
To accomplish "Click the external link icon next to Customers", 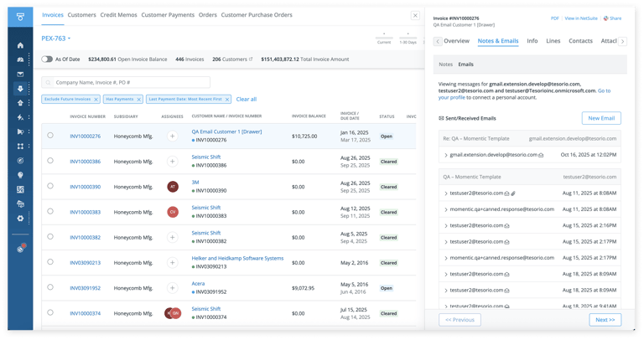I will click(251, 59).
